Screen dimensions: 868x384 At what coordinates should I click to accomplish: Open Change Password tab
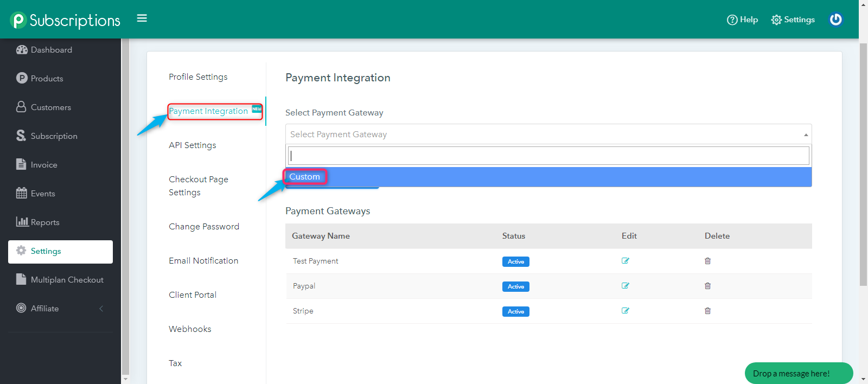(x=204, y=227)
